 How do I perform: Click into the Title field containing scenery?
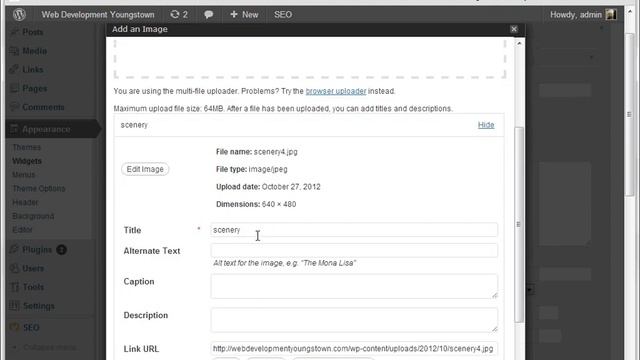tap(354, 230)
